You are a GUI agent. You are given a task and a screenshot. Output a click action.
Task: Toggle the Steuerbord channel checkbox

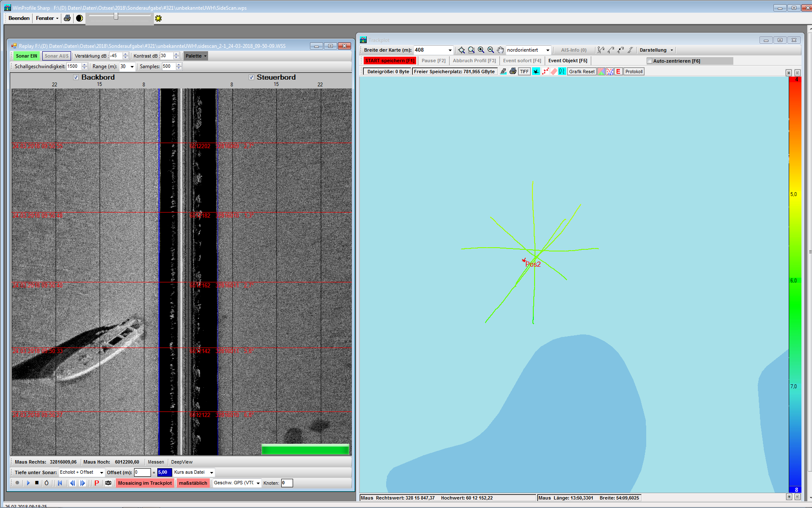pos(251,77)
